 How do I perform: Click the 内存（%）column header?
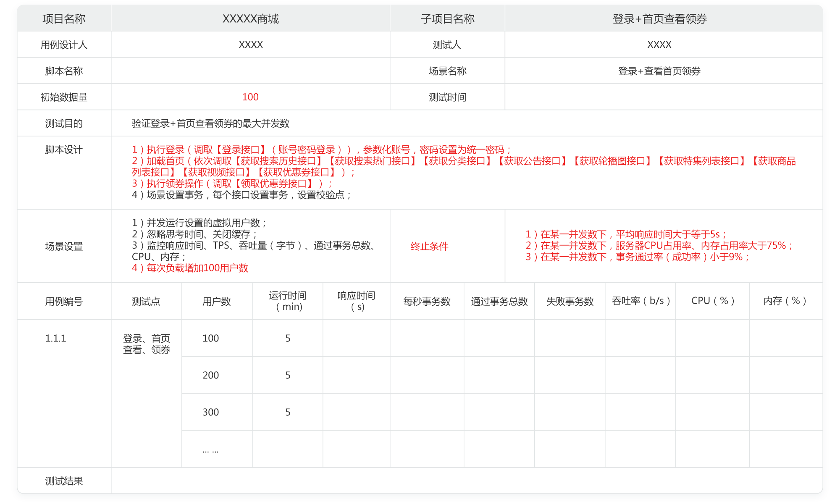tap(785, 301)
